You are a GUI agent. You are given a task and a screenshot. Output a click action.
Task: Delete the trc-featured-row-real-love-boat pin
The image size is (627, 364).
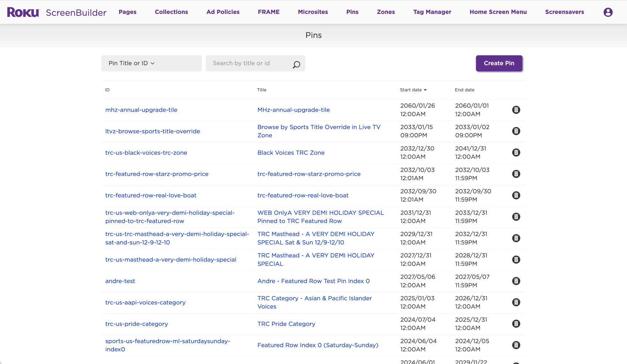pyautogui.click(x=516, y=195)
